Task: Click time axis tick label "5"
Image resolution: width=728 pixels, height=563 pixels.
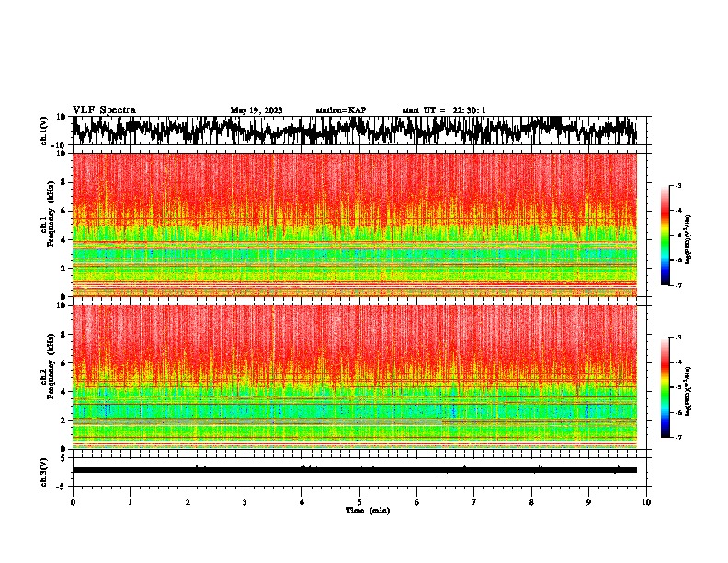Action: pos(359,502)
